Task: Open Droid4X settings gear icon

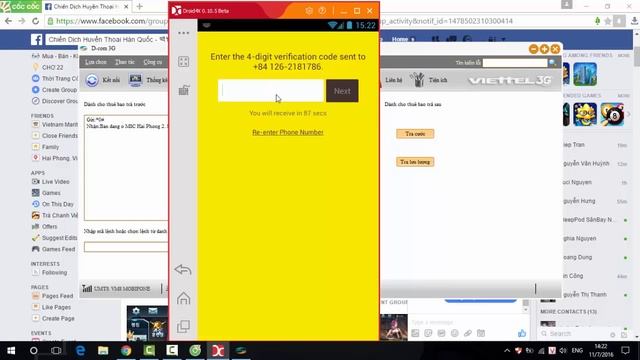Action: [x=309, y=11]
